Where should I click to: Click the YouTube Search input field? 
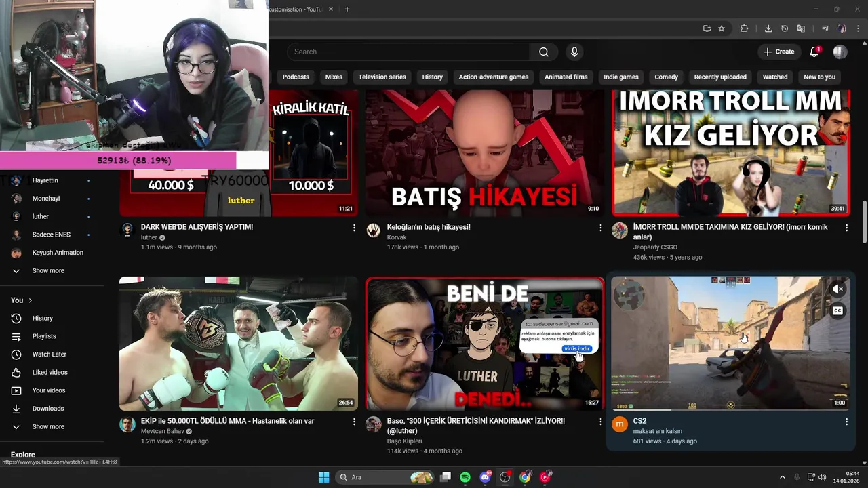[x=408, y=52]
